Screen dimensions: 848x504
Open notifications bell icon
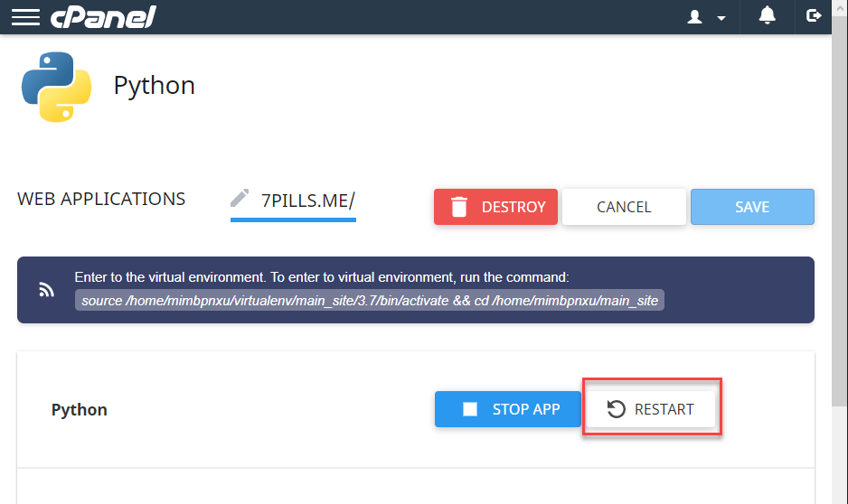click(767, 15)
